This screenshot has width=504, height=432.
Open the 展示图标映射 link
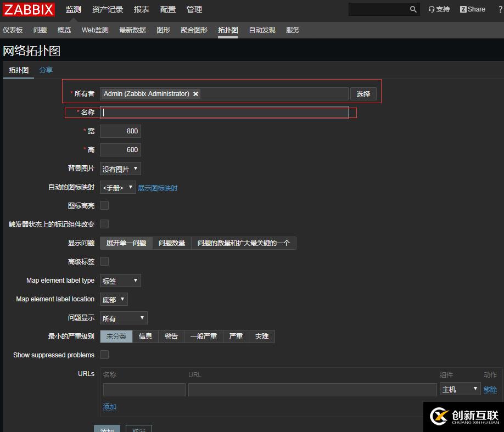158,188
